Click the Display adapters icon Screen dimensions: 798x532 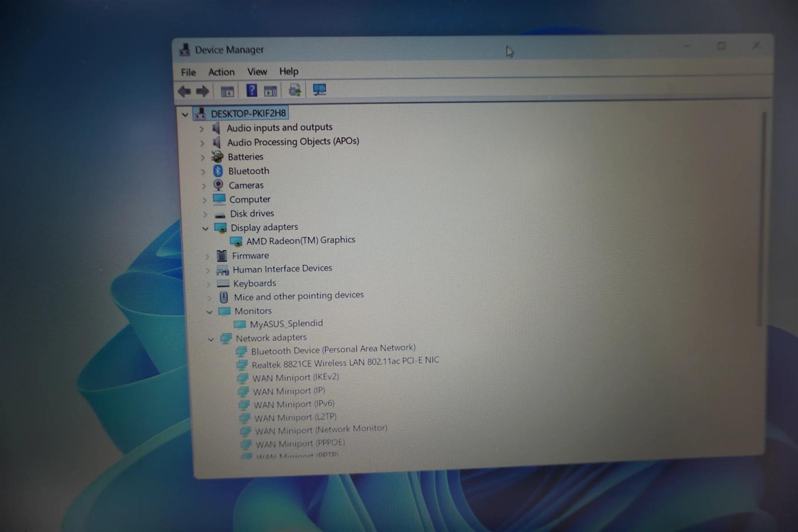tap(220, 228)
